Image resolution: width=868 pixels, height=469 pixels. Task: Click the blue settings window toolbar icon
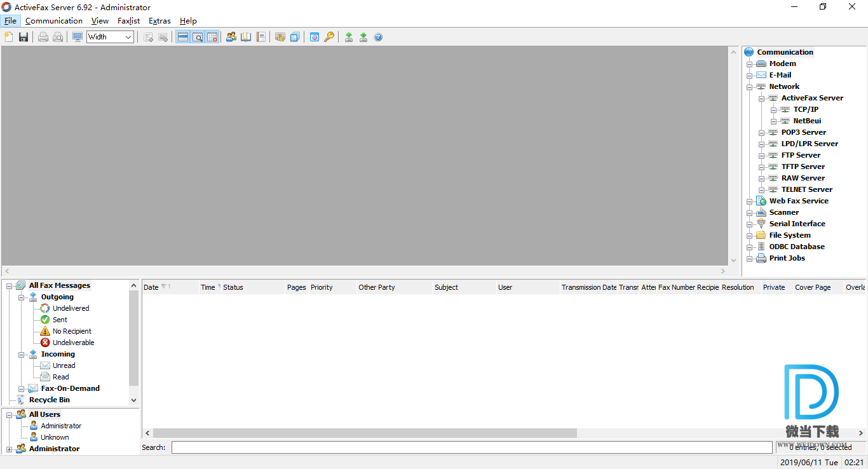[315, 37]
